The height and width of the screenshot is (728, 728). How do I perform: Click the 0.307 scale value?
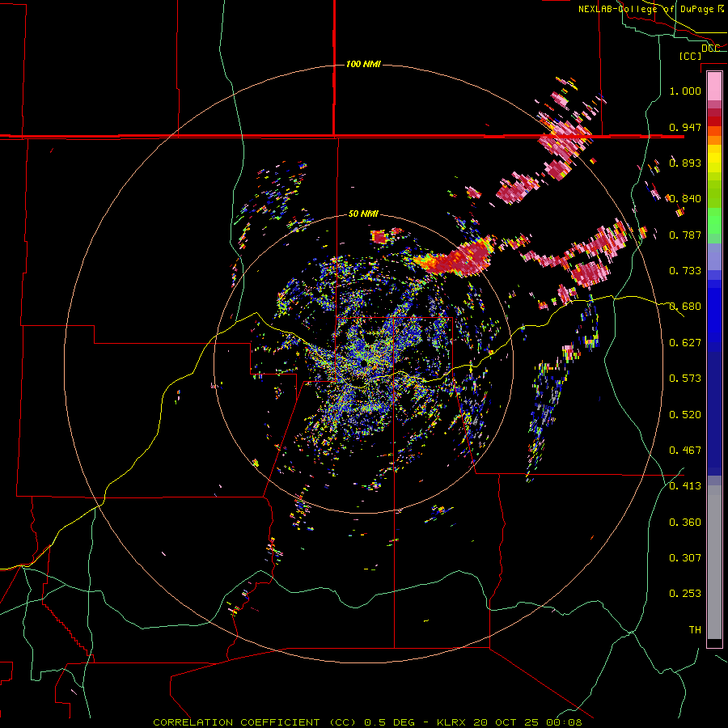(685, 558)
